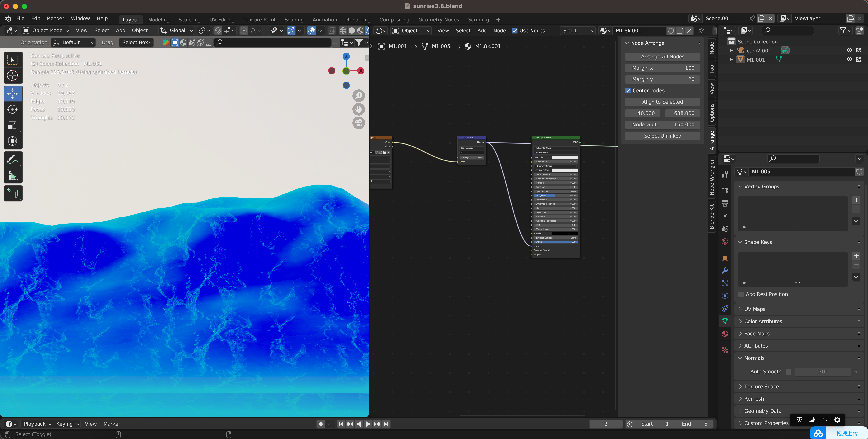
Task: Open the Texture properties checker icon
Action: click(725, 350)
